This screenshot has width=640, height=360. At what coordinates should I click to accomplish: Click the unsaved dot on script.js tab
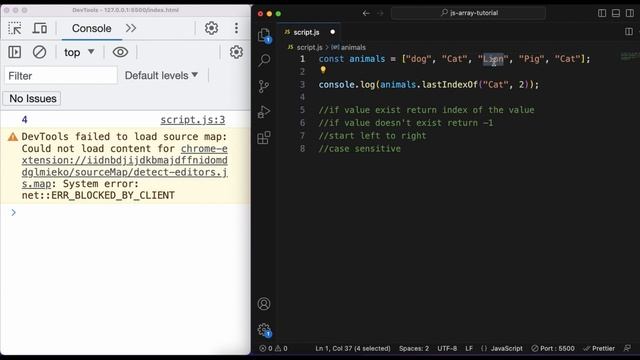333,32
